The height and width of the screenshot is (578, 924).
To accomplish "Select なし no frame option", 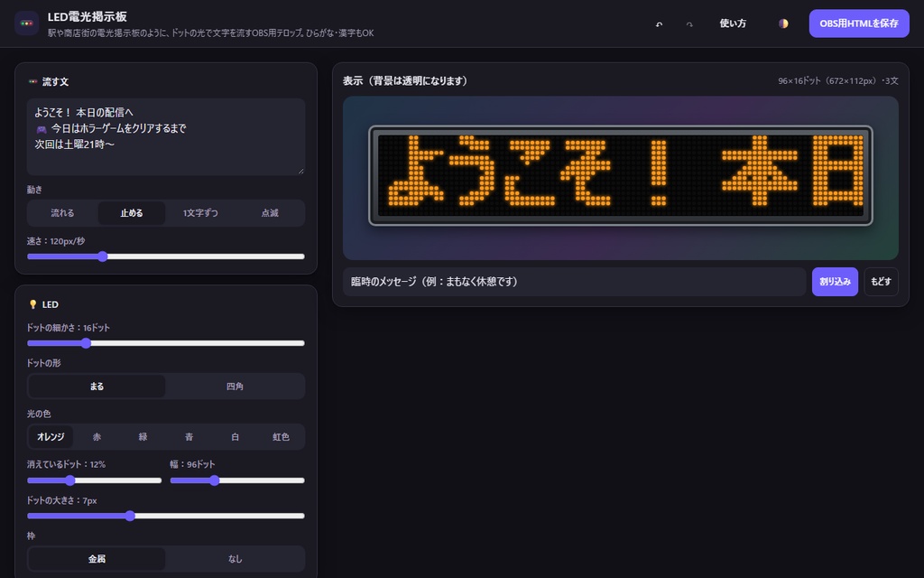I will point(235,558).
